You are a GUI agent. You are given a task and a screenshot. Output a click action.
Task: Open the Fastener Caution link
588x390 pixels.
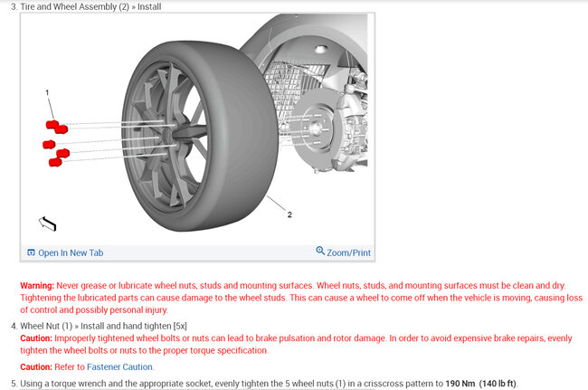pyautogui.click(x=119, y=366)
